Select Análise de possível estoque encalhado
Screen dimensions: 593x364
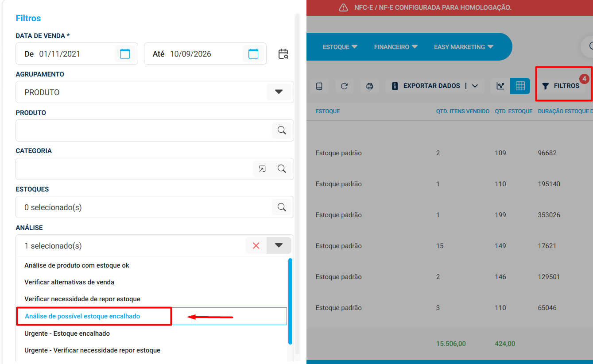tap(152, 316)
